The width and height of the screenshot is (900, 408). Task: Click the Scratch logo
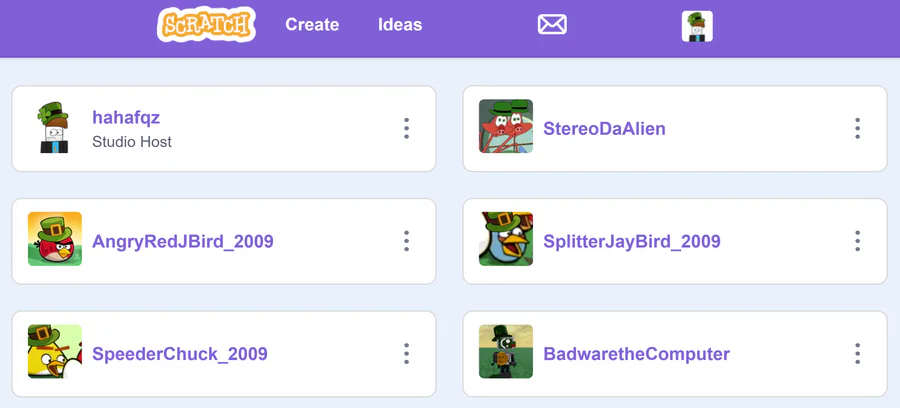[206, 25]
